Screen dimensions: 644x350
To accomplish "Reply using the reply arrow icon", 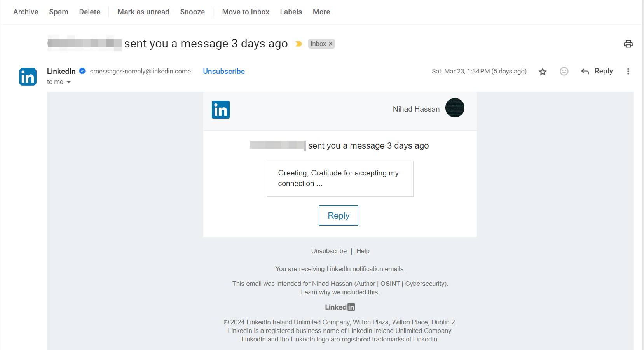I will 585,72.
